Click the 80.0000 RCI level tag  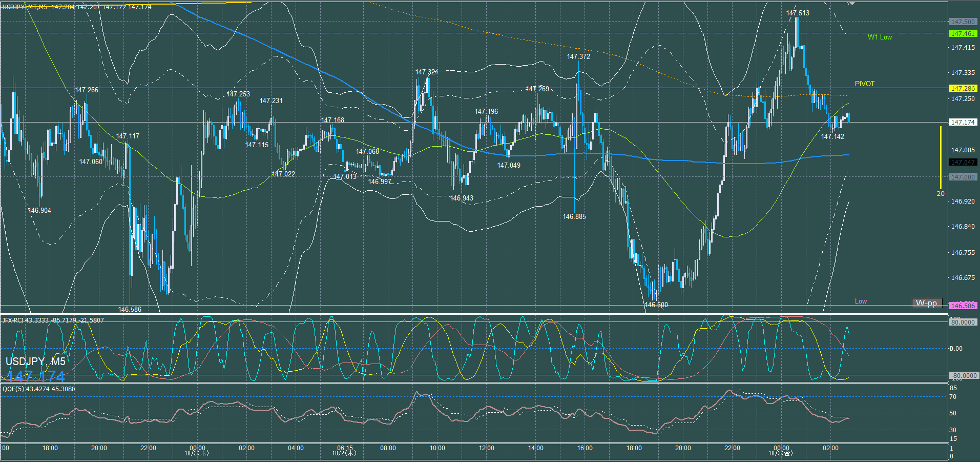963,323
